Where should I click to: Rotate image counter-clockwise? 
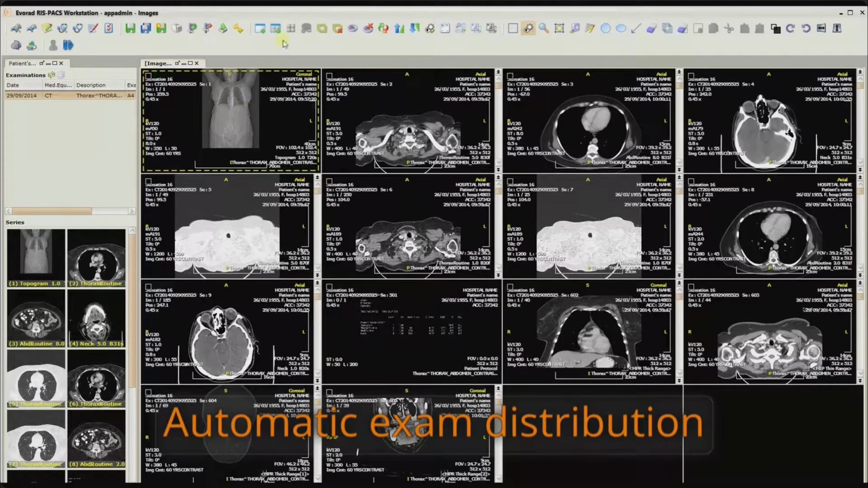[806, 28]
